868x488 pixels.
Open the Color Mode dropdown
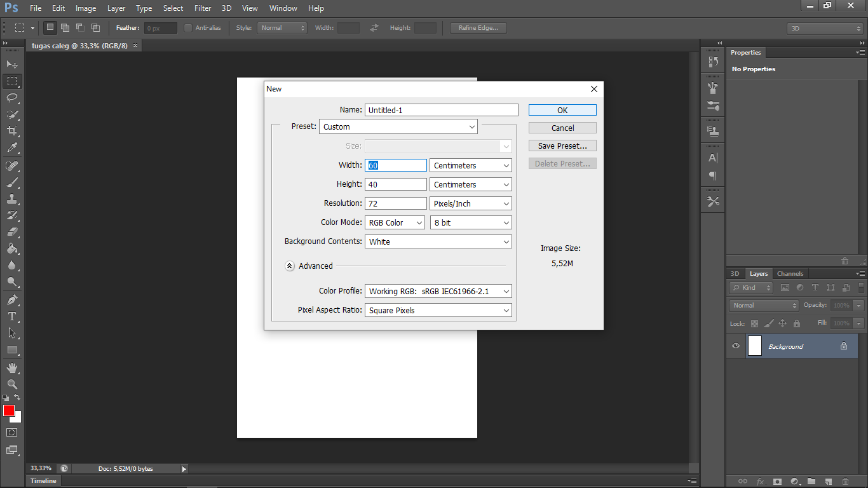[x=395, y=223]
